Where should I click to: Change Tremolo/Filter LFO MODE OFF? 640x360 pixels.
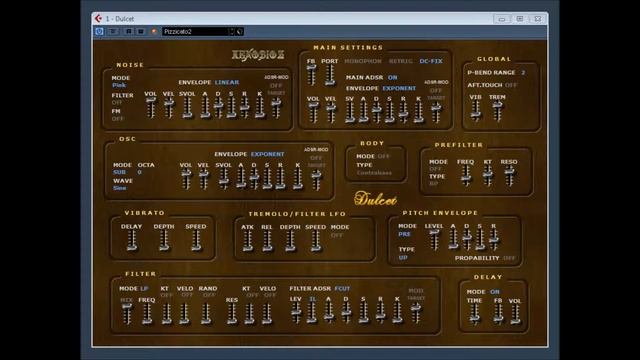click(337, 236)
